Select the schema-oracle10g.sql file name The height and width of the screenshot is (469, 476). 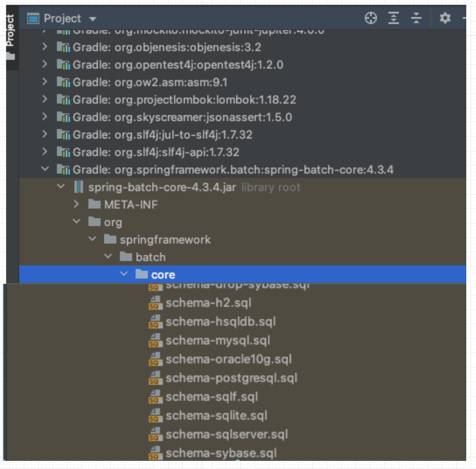point(229,359)
